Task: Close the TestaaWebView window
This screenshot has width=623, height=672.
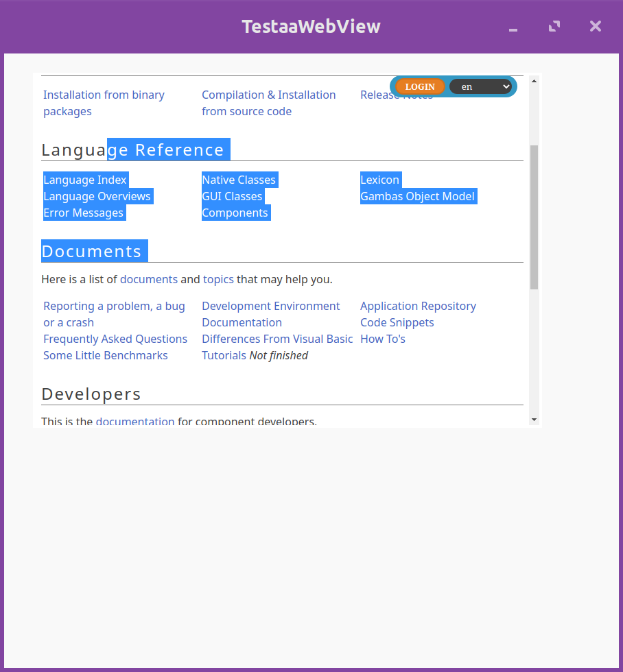Action: 596,26
